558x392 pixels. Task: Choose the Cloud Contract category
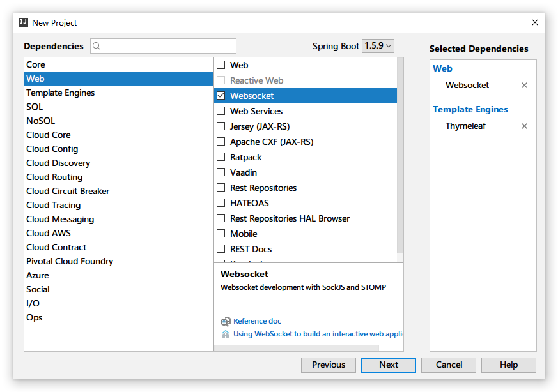(x=119, y=247)
